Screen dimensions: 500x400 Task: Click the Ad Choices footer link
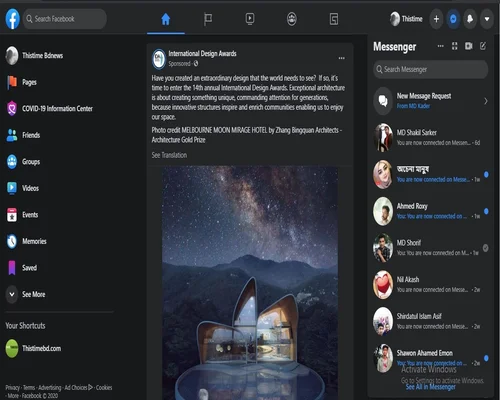(x=79, y=388)
